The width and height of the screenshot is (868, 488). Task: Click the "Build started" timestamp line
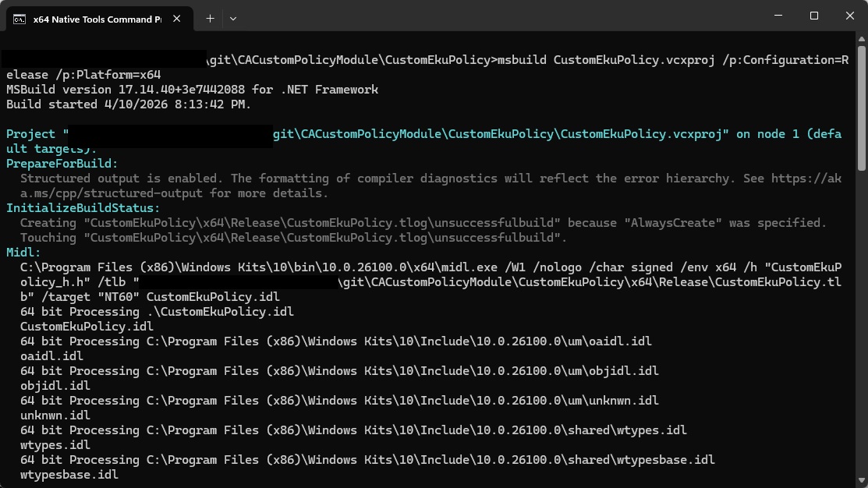pyautogui.click(x=129, y=104)
